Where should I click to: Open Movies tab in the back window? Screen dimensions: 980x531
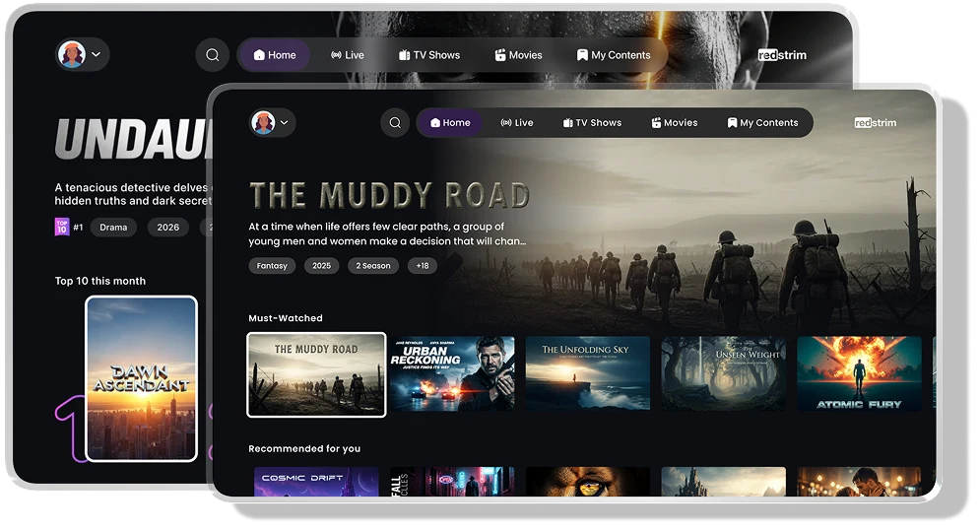click(519, 55)
